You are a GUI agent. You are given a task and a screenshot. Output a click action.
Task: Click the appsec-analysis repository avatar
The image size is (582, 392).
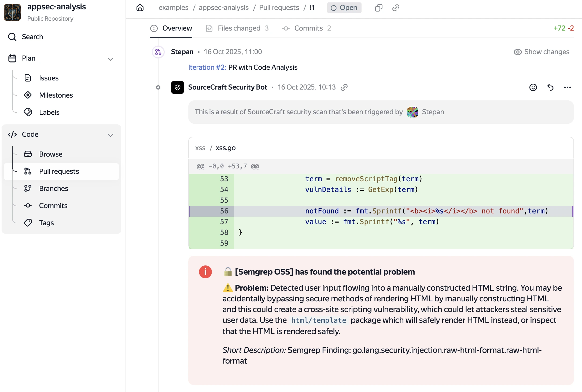12,12
